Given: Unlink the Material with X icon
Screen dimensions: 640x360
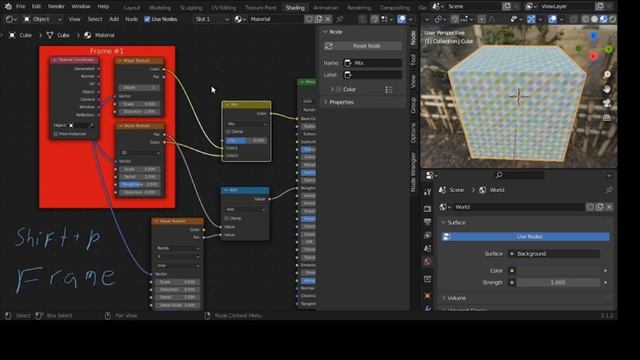Looking at the screenshot, I should point(328,19).
